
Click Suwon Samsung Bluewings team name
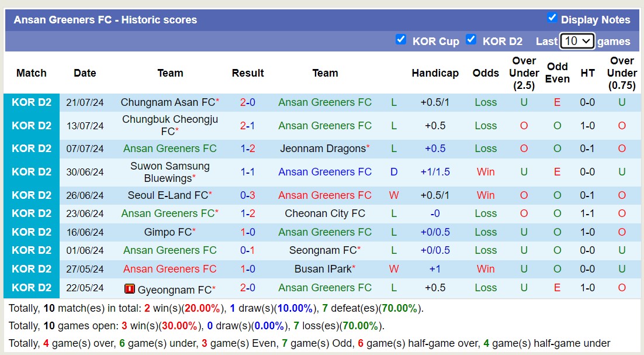pyautogui.click(x=169, y=172)
